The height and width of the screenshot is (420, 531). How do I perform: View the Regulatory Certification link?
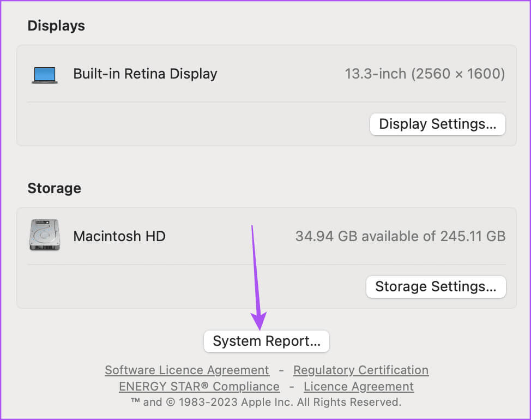[361, 370]
